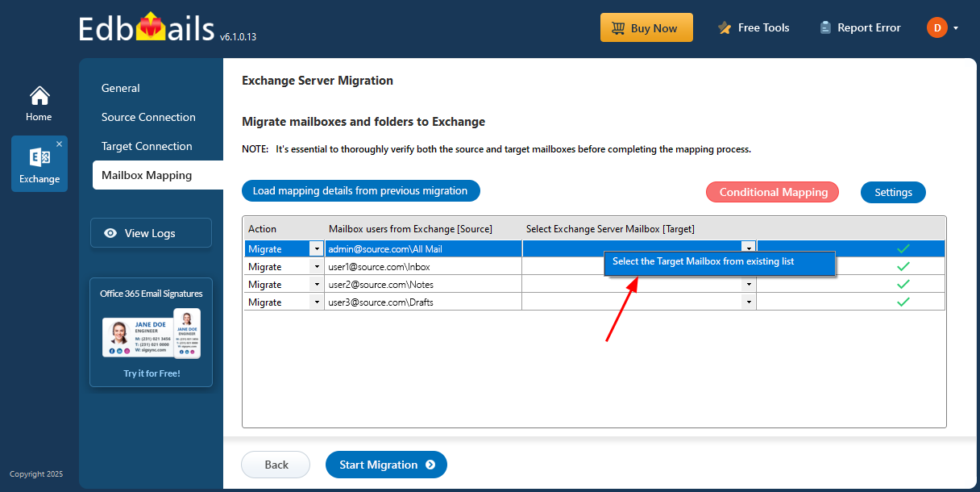Switch to the Source Connection tab
The height and width of the screenshot is (492, 980).
[x=148, y=117]
